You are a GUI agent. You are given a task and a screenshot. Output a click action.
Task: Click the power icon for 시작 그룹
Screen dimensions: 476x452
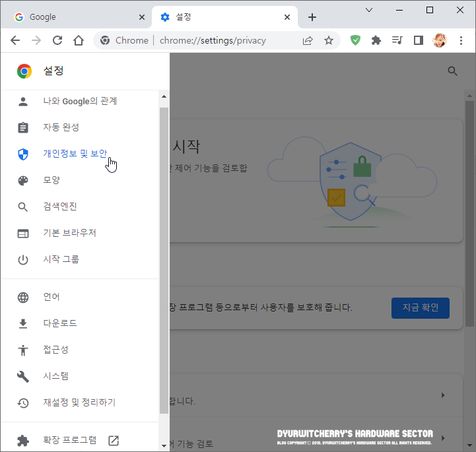click(23, 260)
